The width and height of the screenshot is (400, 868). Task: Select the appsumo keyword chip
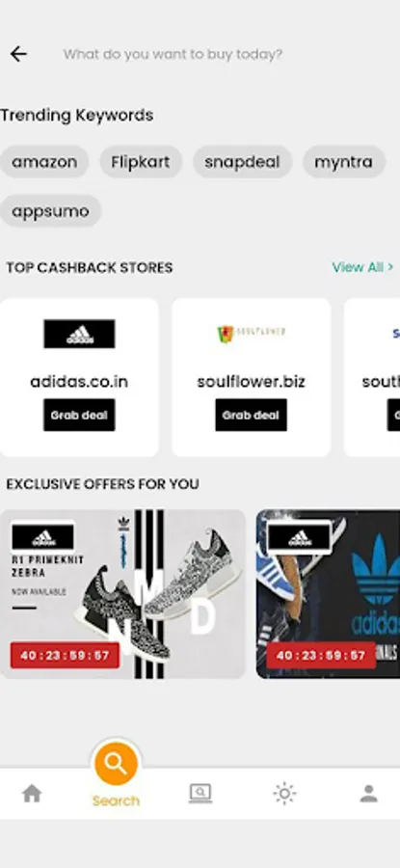click(x=50, y=211)
